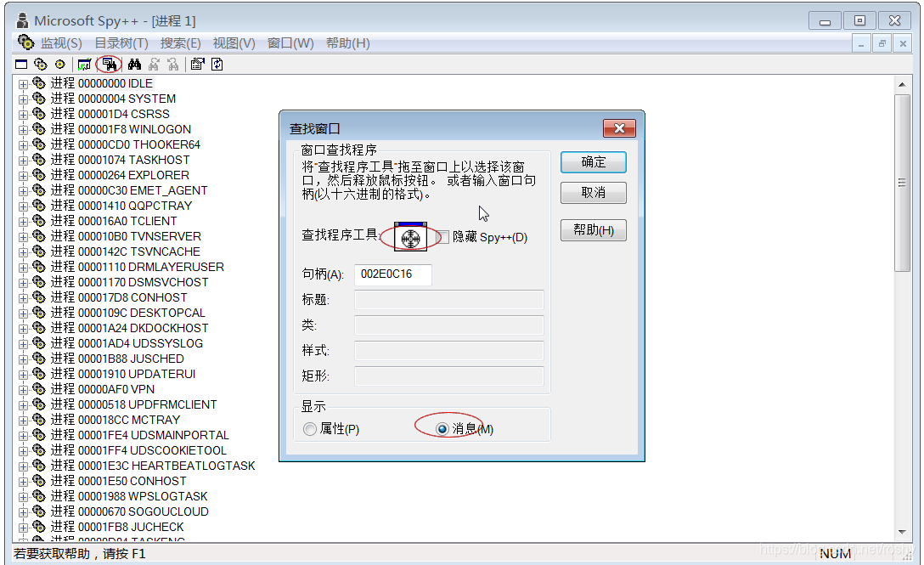
Task: Click the 标题 text field
Action: point(449,300)
